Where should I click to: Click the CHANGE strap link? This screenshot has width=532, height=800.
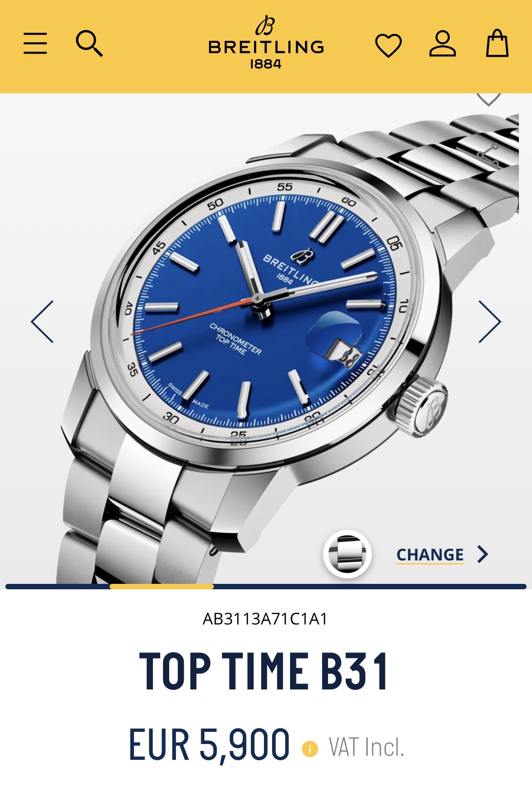430,555
